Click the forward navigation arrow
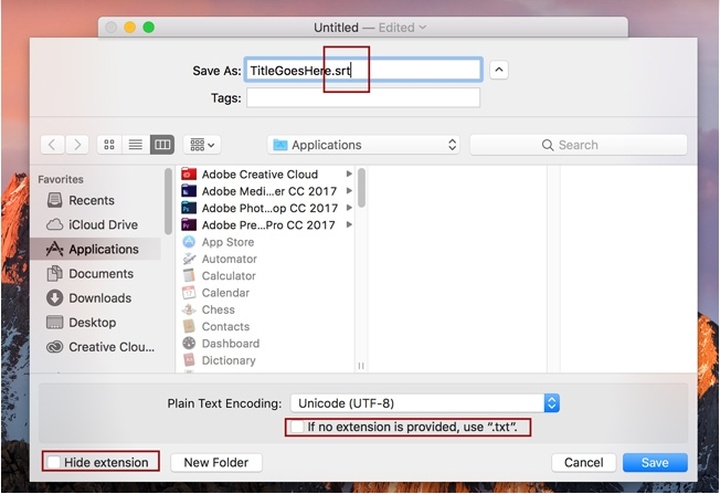 pos(77,145)
